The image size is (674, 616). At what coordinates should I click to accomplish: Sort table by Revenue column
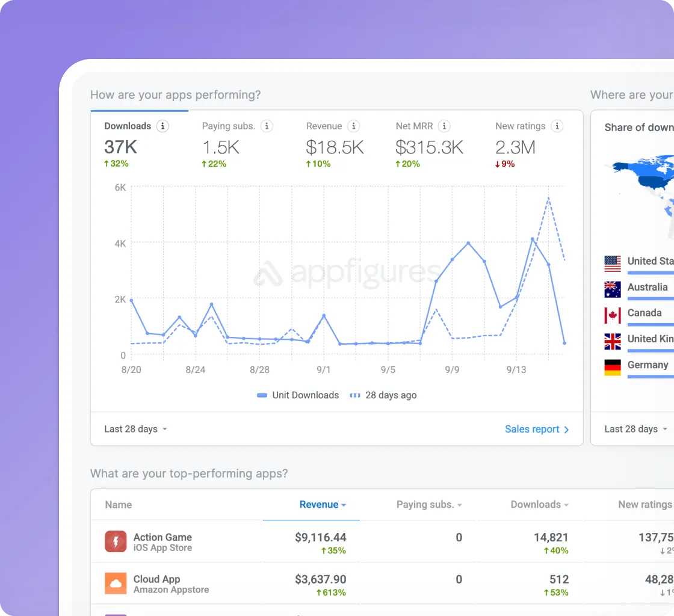323,505
